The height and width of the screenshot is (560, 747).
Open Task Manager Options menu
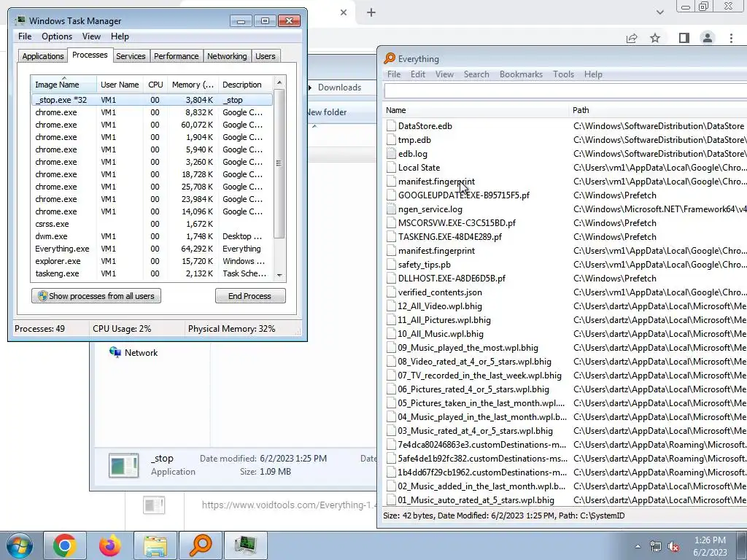[x=57, y=36]
